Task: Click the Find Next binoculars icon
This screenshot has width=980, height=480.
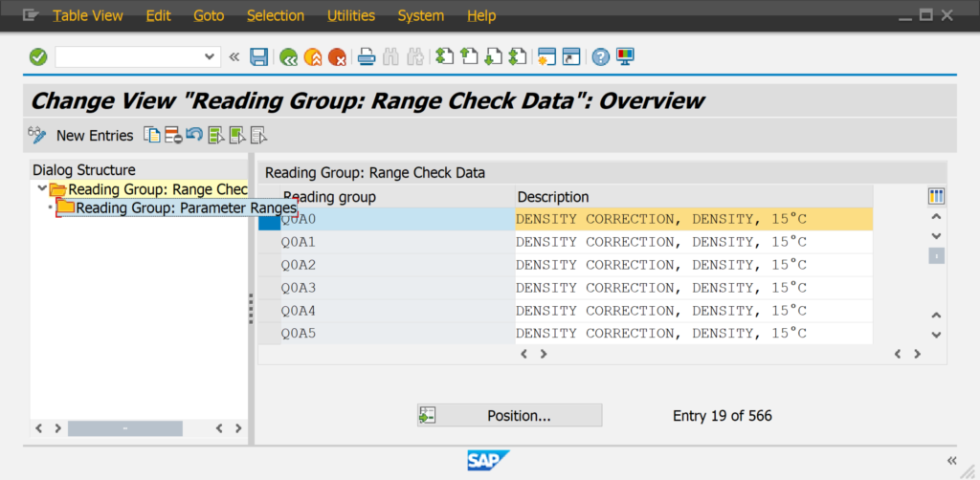Action: [x=415, y=57]
